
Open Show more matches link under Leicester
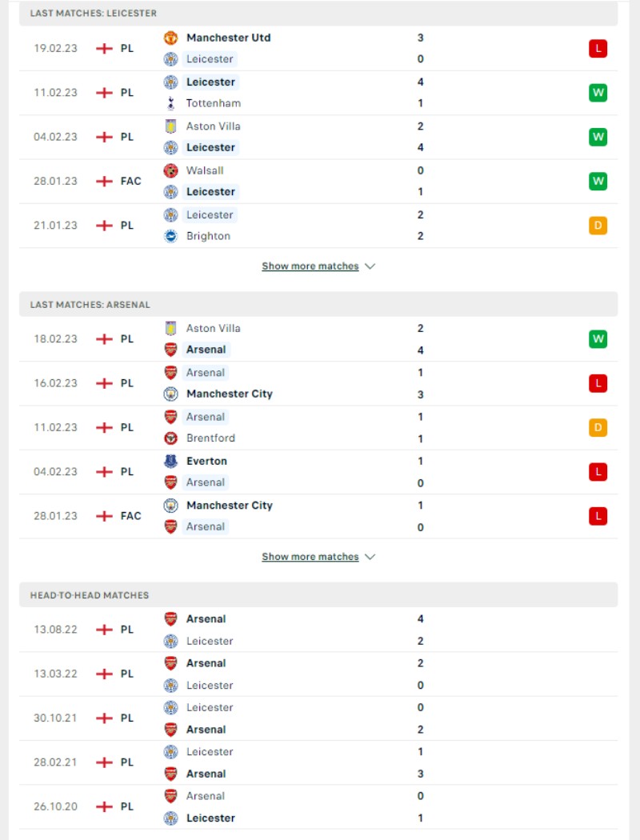[x=310, y=266]
